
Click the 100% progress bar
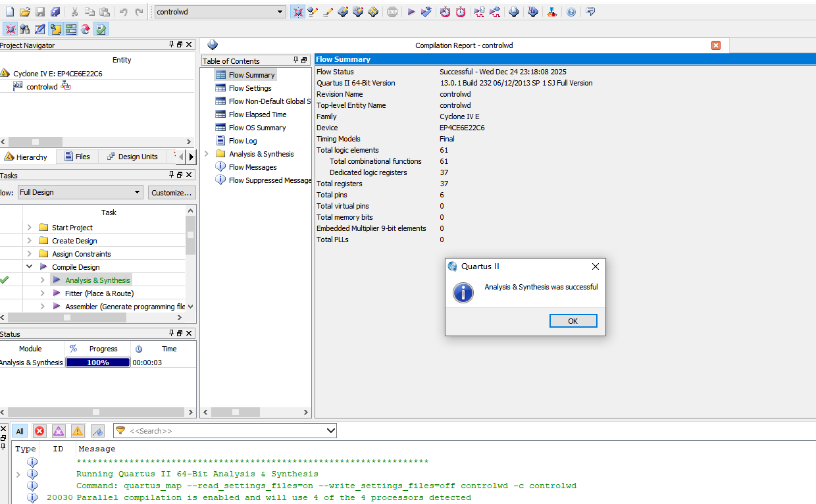98,363
